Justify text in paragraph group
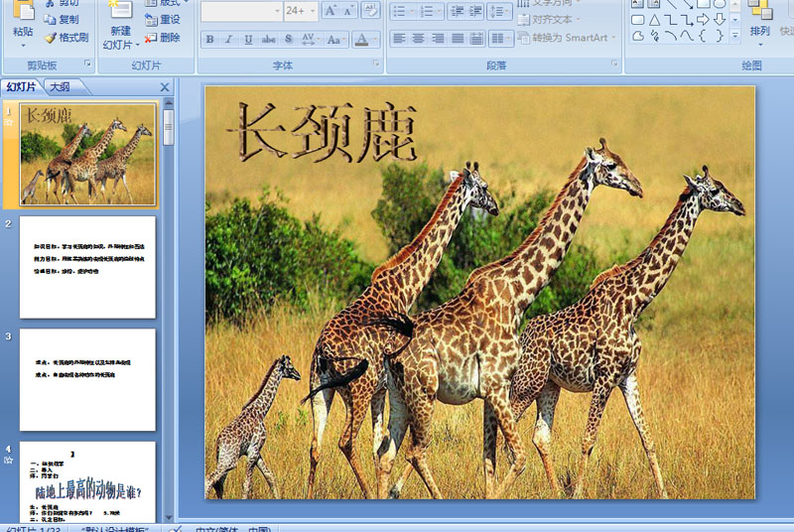 pyautogui.click(x=458, y=39)
